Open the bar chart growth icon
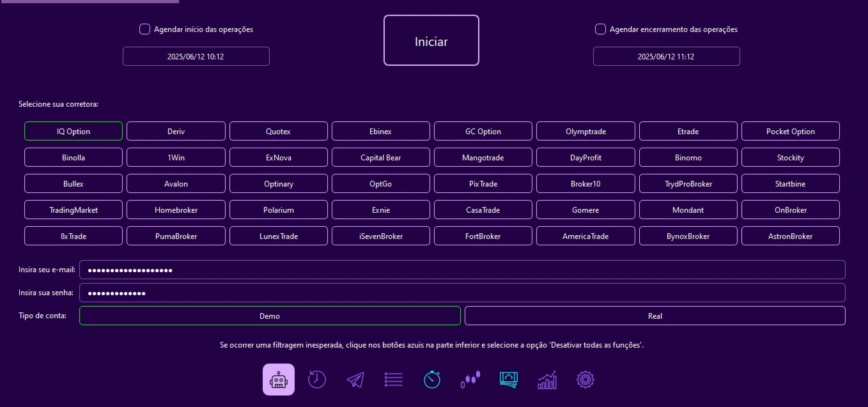Viewport: 868px width, 407px height. pos(547,380)
